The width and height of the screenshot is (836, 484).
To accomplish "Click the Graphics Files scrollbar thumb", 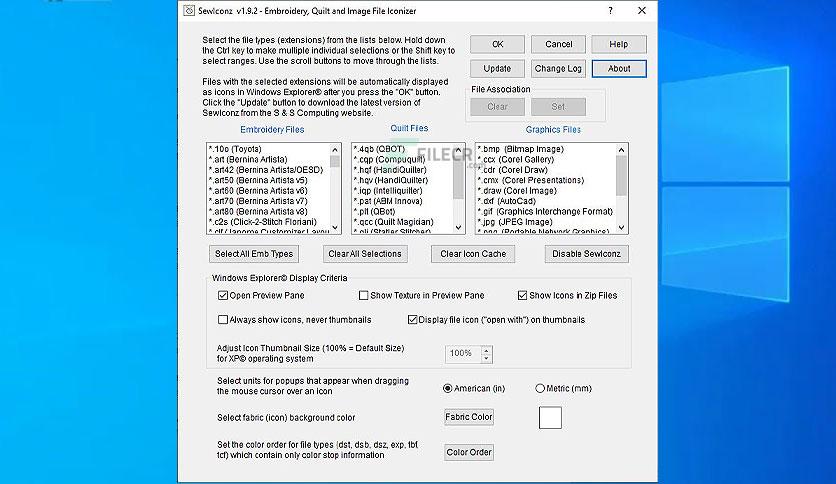I will click(621, 176).
